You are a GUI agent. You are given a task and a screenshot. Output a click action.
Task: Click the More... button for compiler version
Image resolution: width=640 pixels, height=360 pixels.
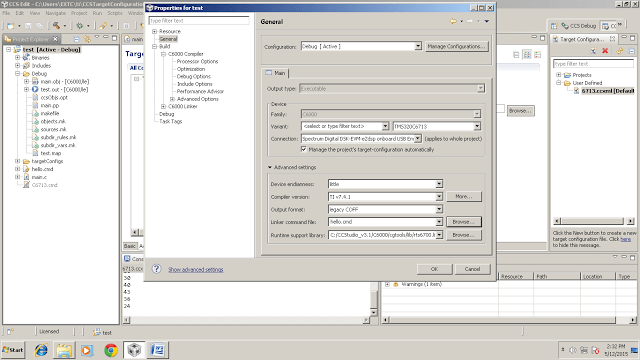464,197
